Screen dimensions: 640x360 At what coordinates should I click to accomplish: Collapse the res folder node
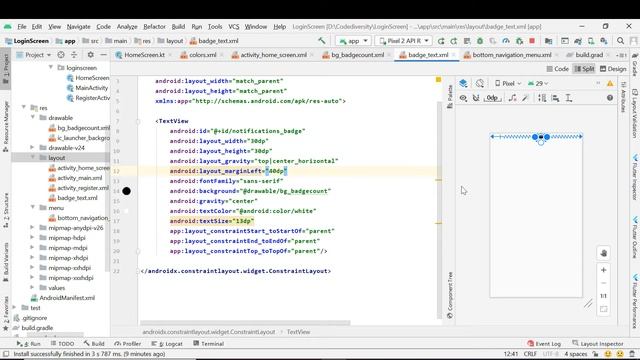(24, 107)
